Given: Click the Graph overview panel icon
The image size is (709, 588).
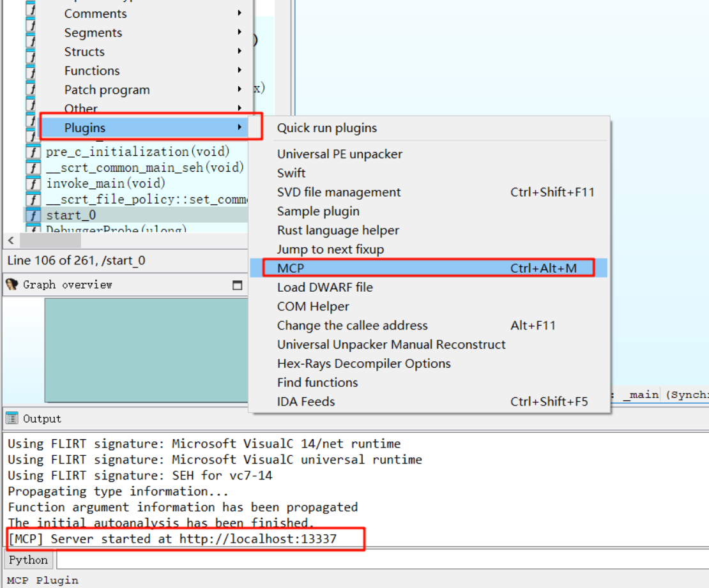Looking at the screenshot, I should coord(11,285).
